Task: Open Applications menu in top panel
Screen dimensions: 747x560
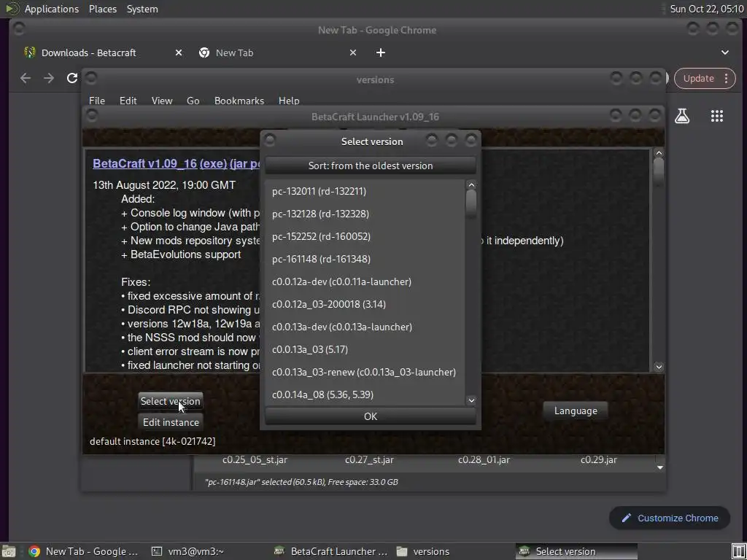Action: pyautogui.click(x=52, y=9)
